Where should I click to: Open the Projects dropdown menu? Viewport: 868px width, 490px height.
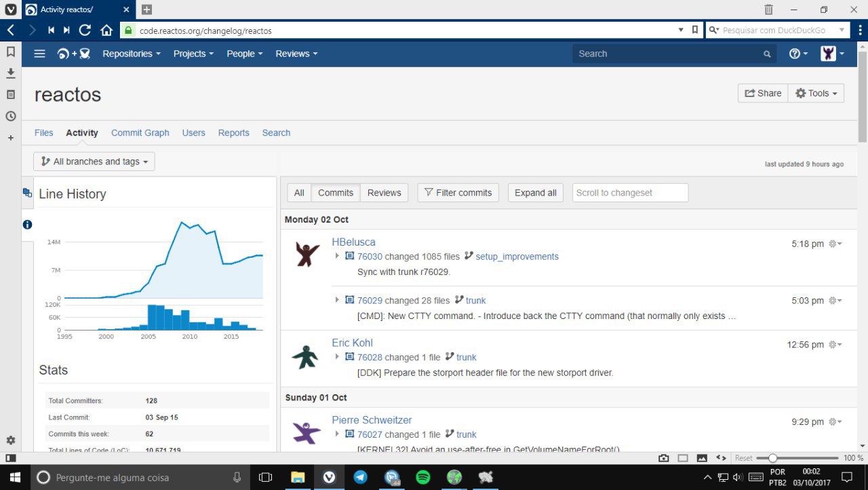click(x=193, y=54)
